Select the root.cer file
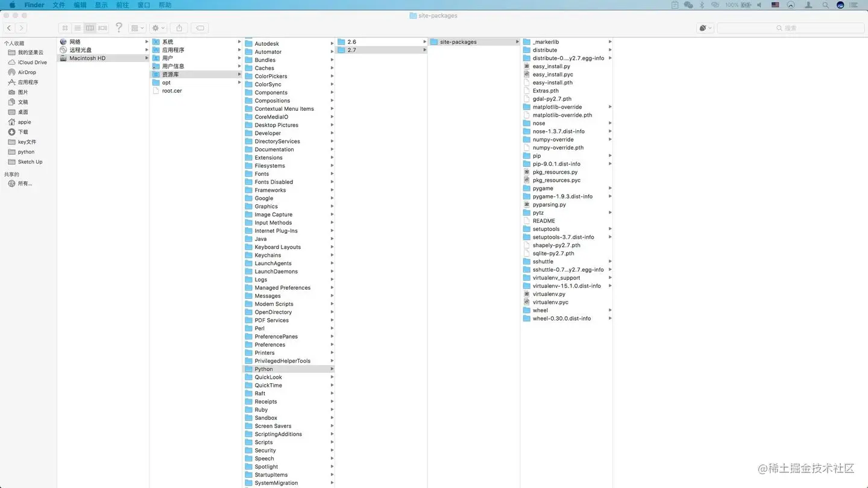 196,90
